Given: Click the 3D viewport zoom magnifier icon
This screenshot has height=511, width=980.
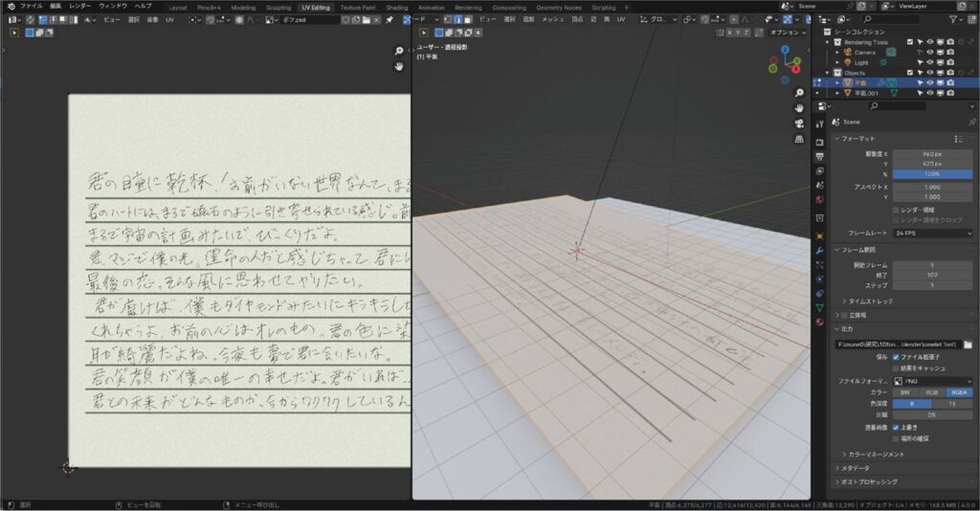Looking at the screenshot, I should click(799, 93).
